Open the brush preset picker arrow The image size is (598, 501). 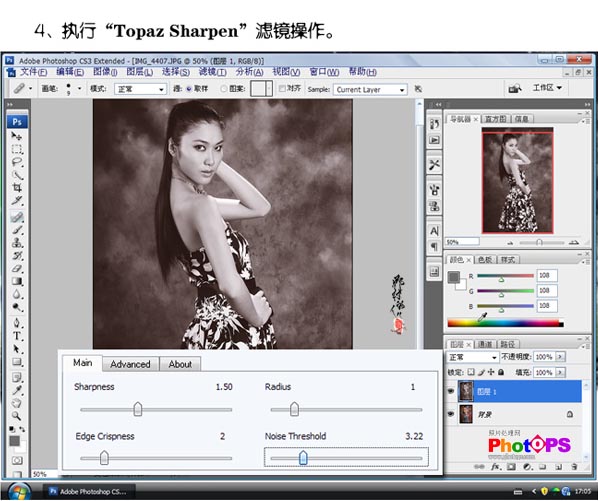[x=79, y=88]
